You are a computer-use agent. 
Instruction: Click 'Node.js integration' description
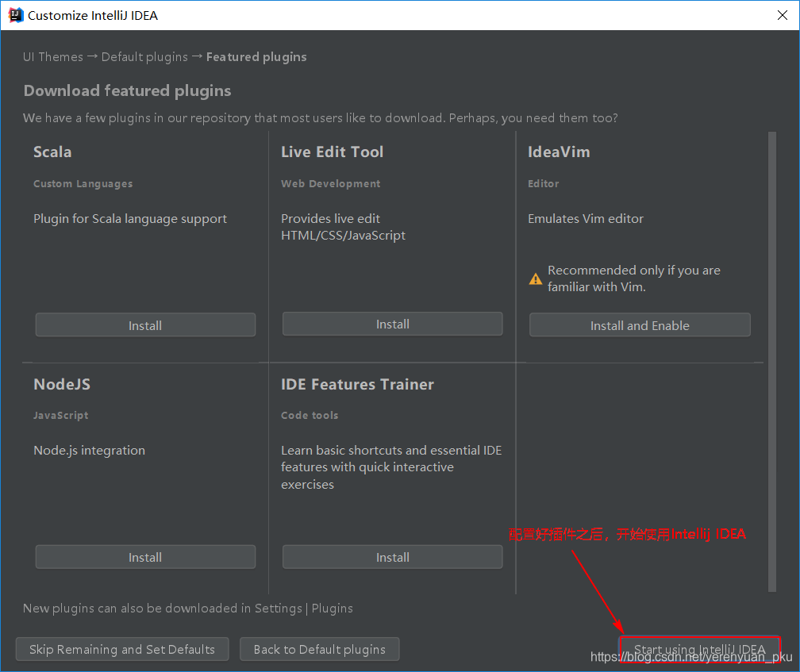coord(89,450)
